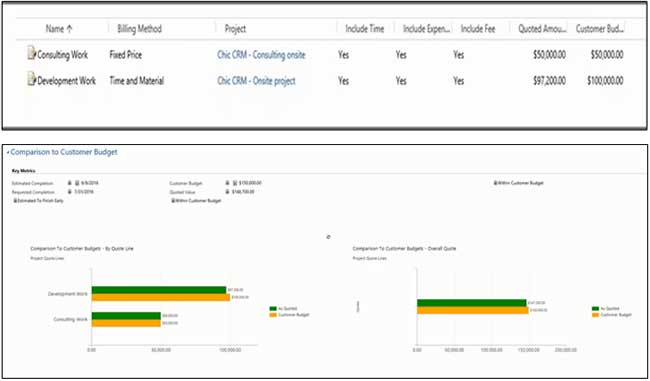Viewport: 650px width, 381px height.
Task: Click the Key Metrics heading
Action: click(x=23, y=171)
